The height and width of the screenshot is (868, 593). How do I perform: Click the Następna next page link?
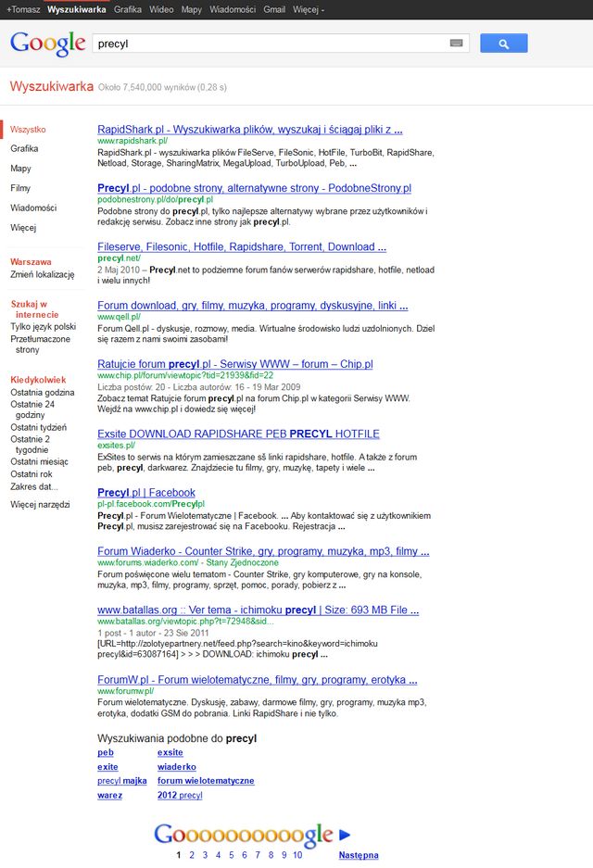click(359, 855)
